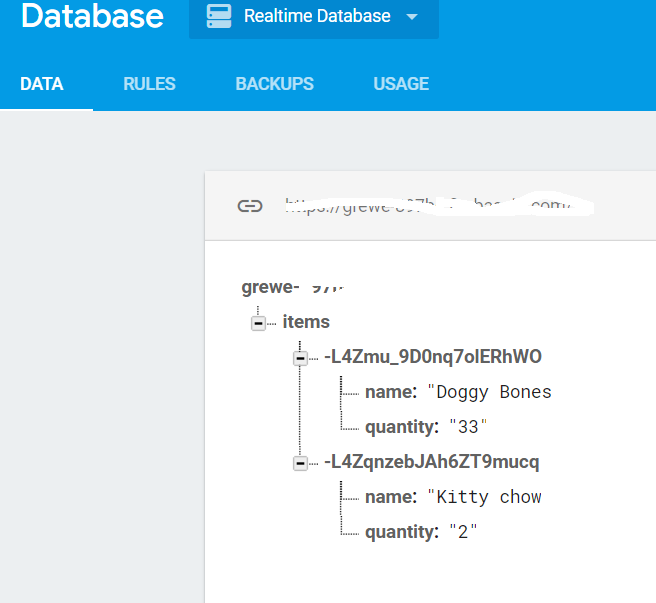
Task: Click the link icon beside database URL
Action: pos(249,206)
